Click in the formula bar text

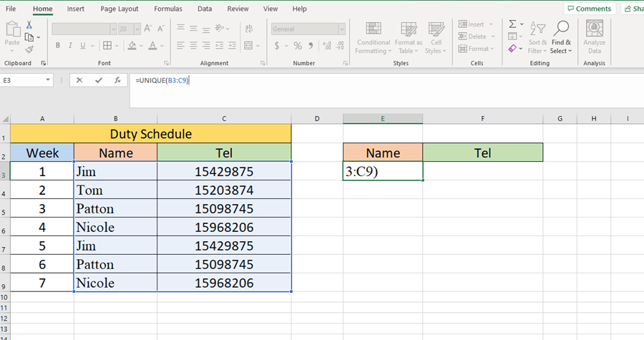click(162, 80)
